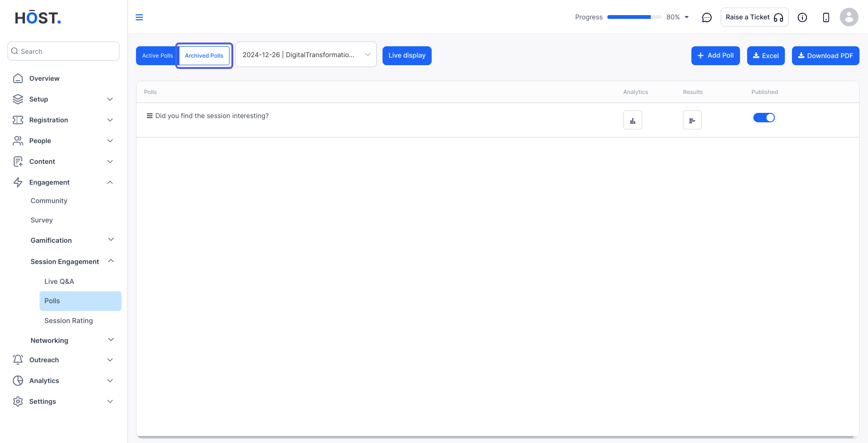868x443 pixels.
Task: Toggle the hamburger menu icon
Action: point(139,17)
